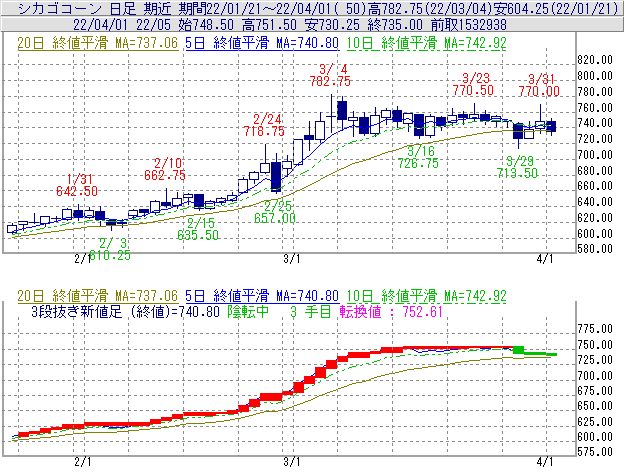Select the 10日 終値平滑 MA=742.92 legend in upper chart
Screen dimensions: 624x475
point(427,43)
